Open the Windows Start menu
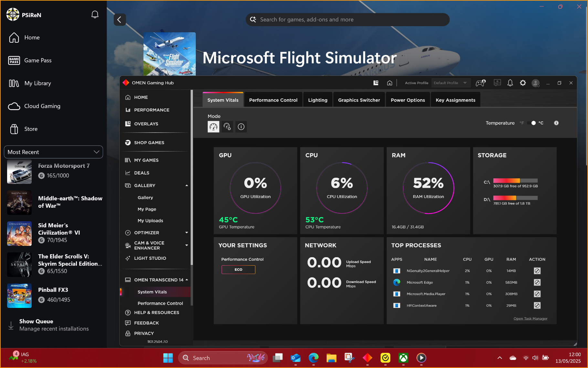Viewport: 588px width, 368px height. tap(168, 358)
